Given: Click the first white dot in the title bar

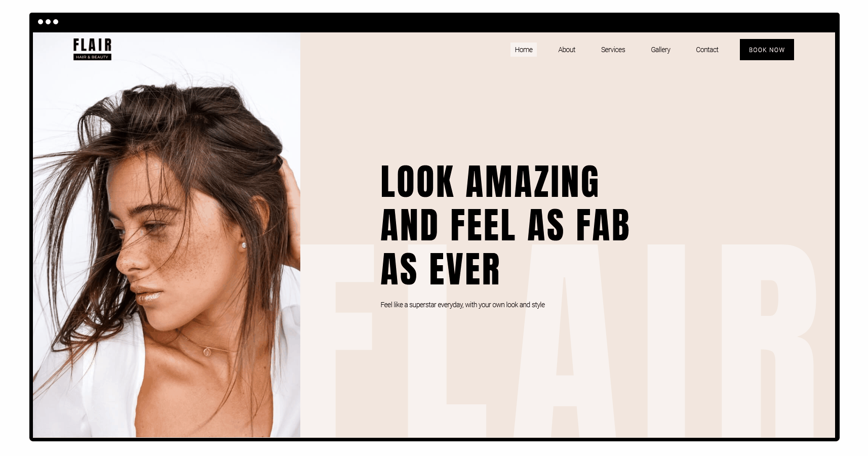Looking at the screenshot, I should click(x=41, y=22).
